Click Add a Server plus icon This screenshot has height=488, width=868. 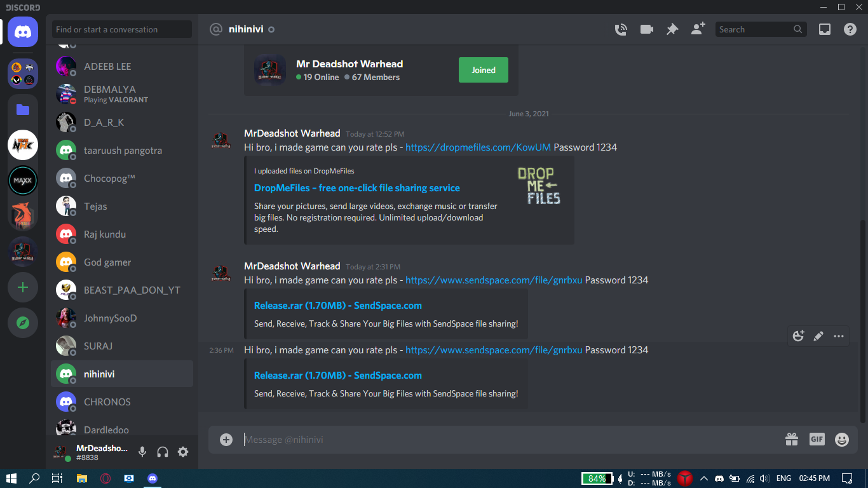[x=23, y=287]
